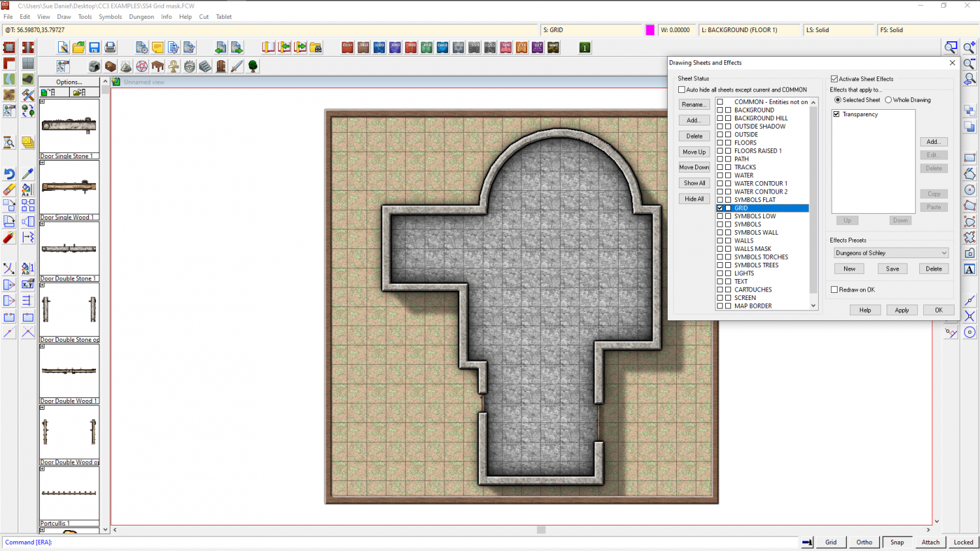Toggle the Transparency effect checkbox
The width and height of the screenshot is (980, 551).
836,114
